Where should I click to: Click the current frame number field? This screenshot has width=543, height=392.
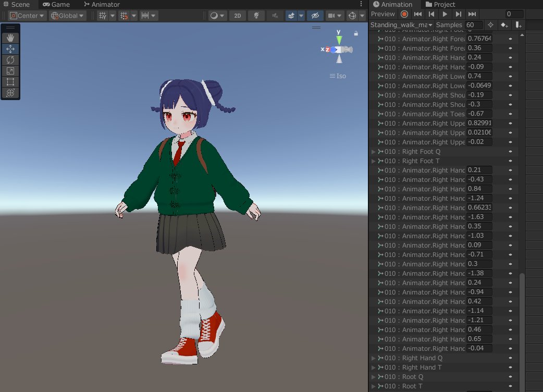click(x=514, y=14)
